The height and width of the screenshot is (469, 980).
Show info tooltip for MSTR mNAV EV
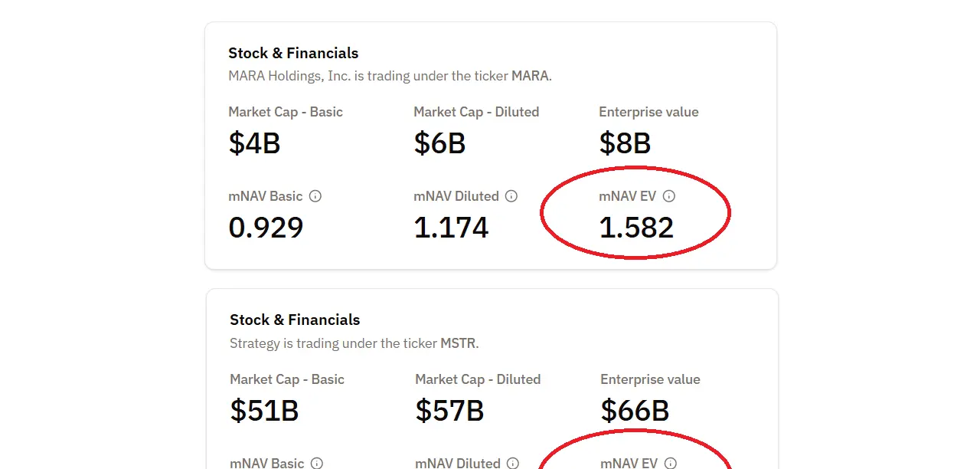tap(671, 463)
